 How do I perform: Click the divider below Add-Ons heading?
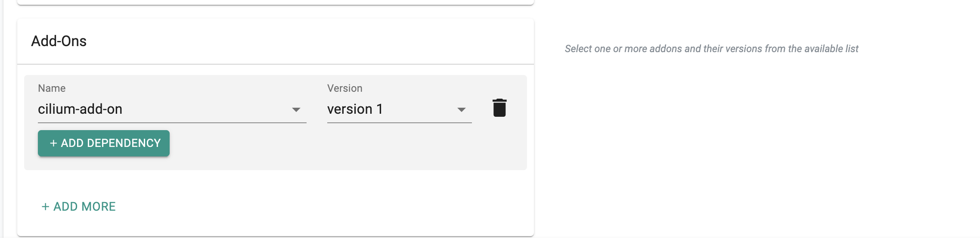point(276,64)
